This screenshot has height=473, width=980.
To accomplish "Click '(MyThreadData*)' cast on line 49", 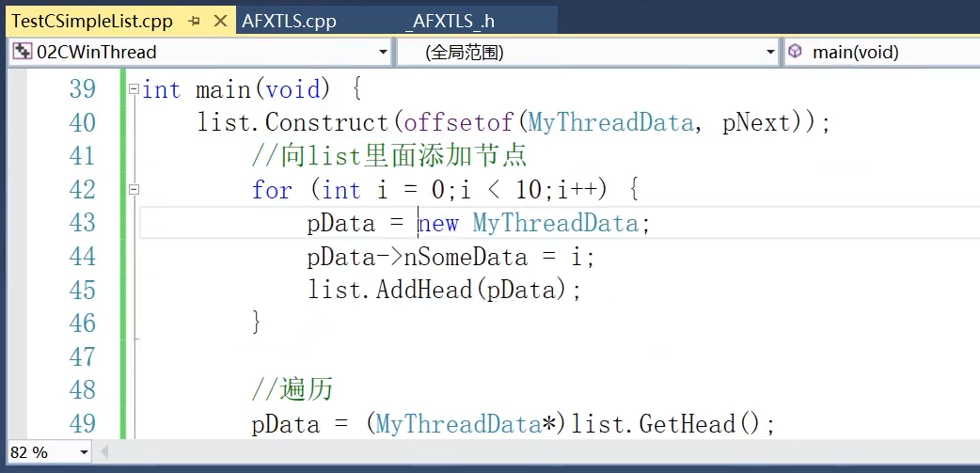I will [x=466, y=424].
